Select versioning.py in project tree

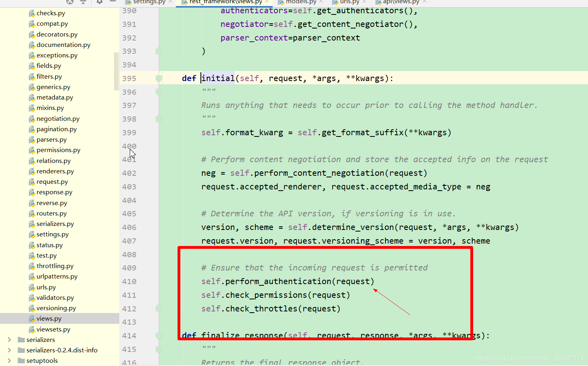(x=56, y=308)
